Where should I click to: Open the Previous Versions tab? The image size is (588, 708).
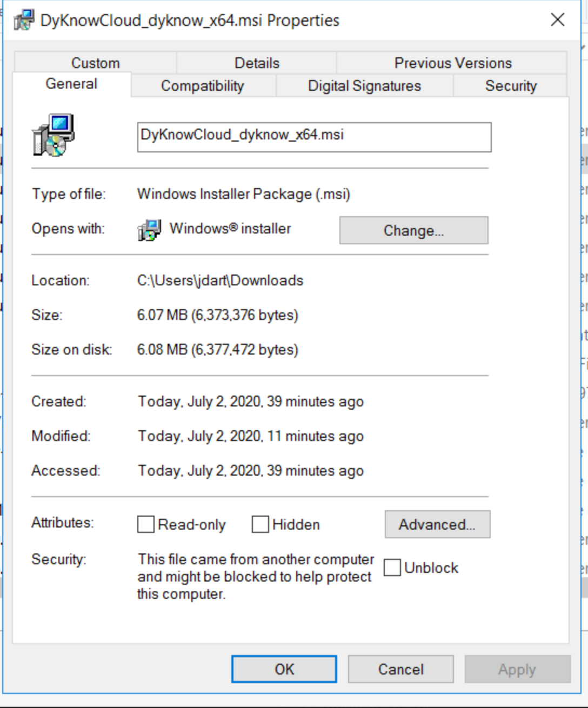(x=453, y=63)
